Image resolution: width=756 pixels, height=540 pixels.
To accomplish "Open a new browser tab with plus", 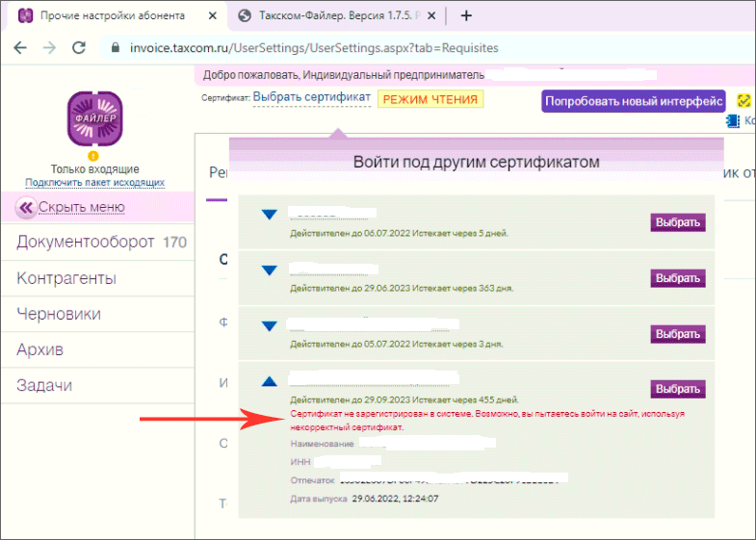I will point(466,16).
